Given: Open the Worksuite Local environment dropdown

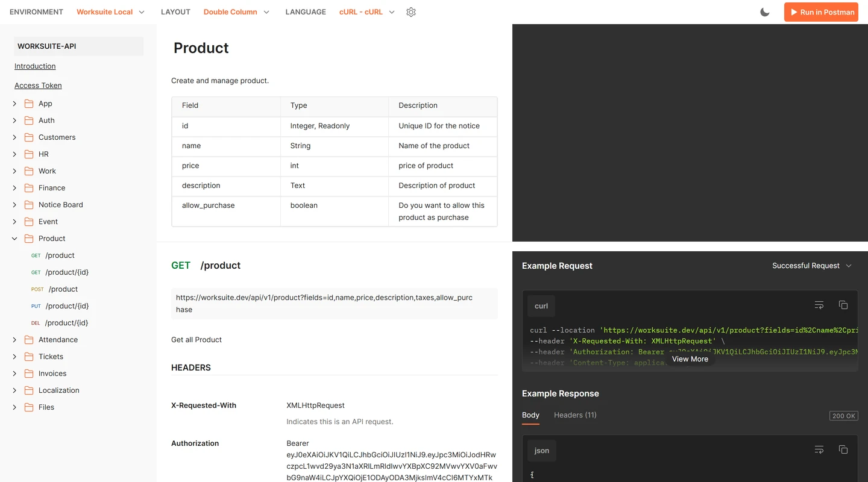Looking at the screenshot, I should (x=111, y=12).
